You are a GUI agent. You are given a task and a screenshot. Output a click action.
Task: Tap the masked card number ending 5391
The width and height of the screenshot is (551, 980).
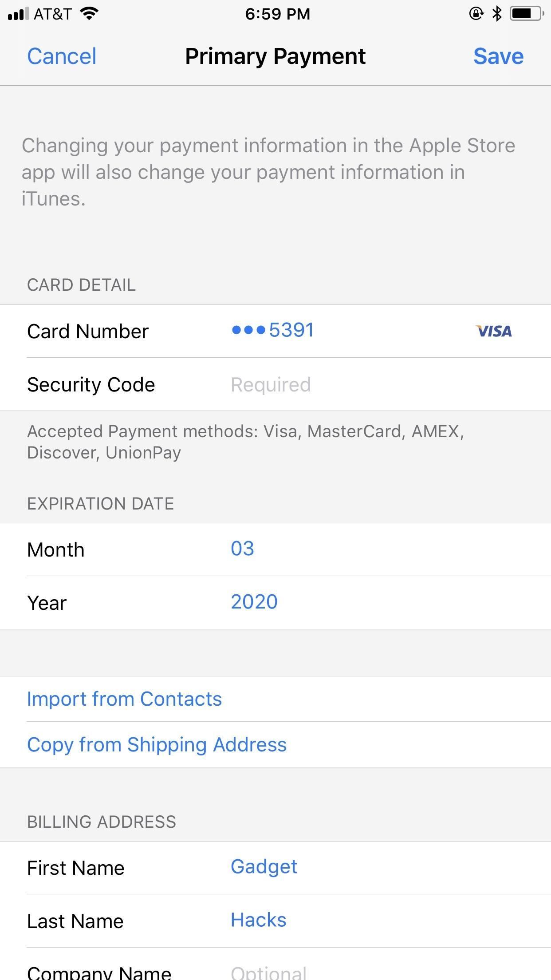(272, 330)
